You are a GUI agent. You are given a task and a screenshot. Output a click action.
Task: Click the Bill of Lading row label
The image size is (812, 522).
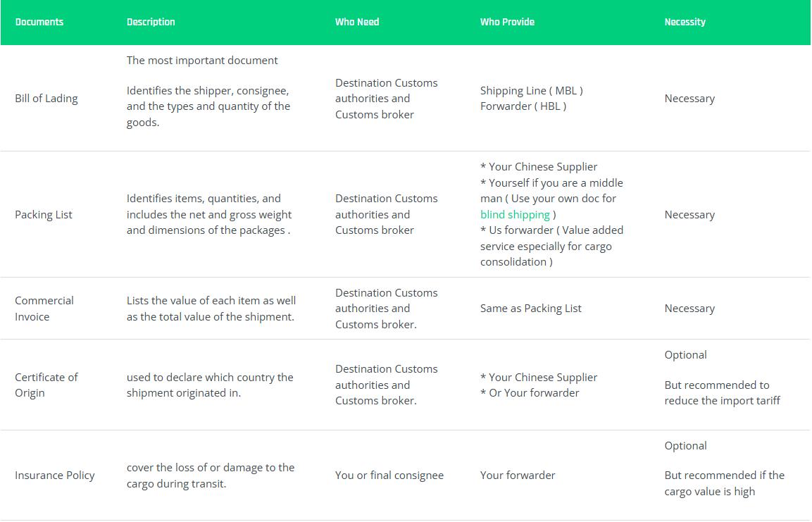(46, 99)
